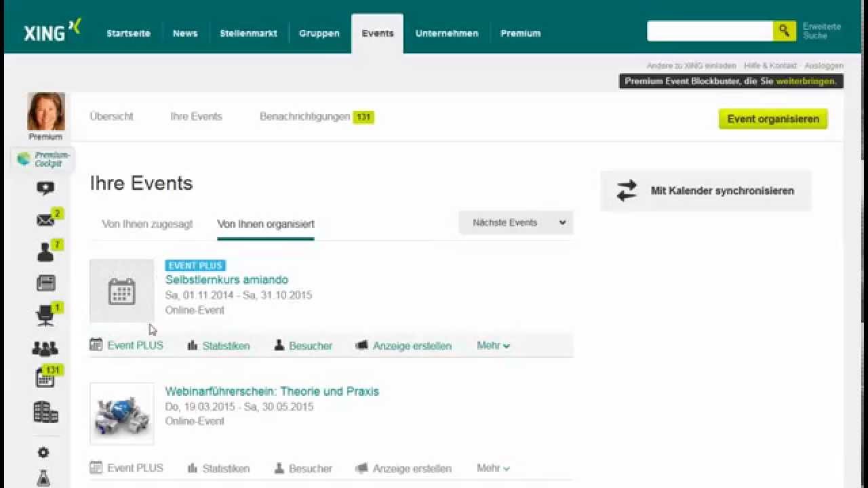Expand Mehr menu for Selbstlernkurs amiando
The width and height of the screenshot is (868, 488).
pos(493,345)
